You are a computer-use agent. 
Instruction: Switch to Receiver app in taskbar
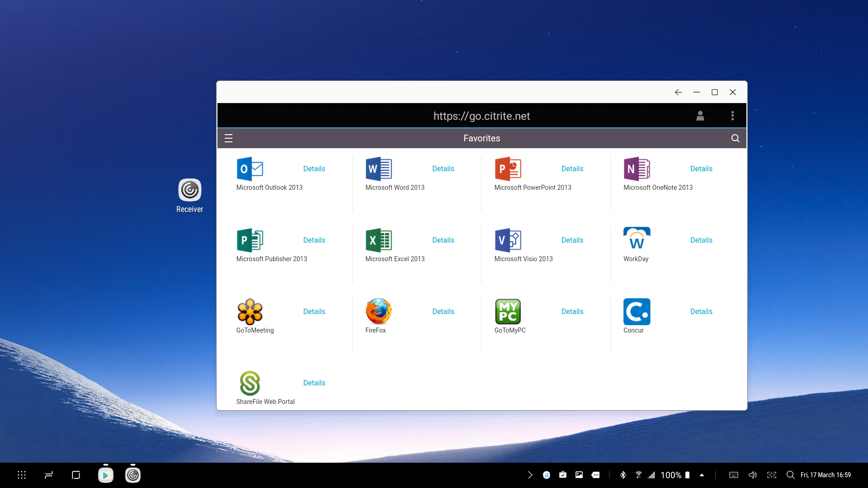(x=133, y=475)
